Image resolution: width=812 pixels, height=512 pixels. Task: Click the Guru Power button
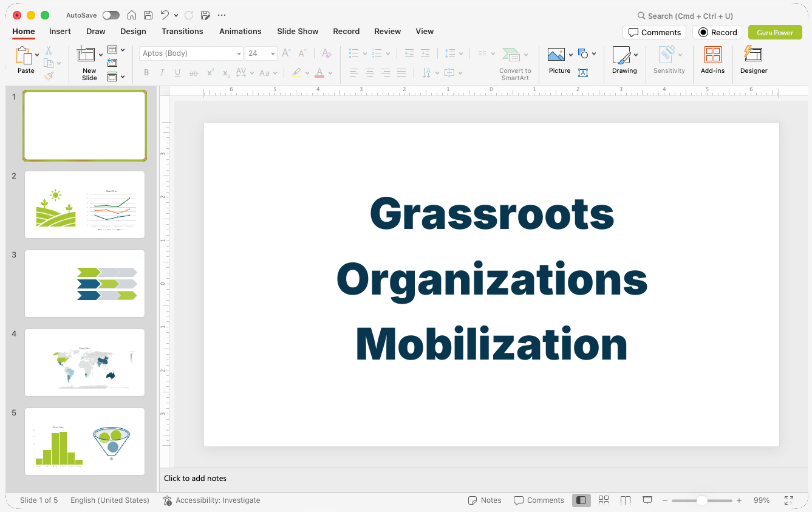775,32
